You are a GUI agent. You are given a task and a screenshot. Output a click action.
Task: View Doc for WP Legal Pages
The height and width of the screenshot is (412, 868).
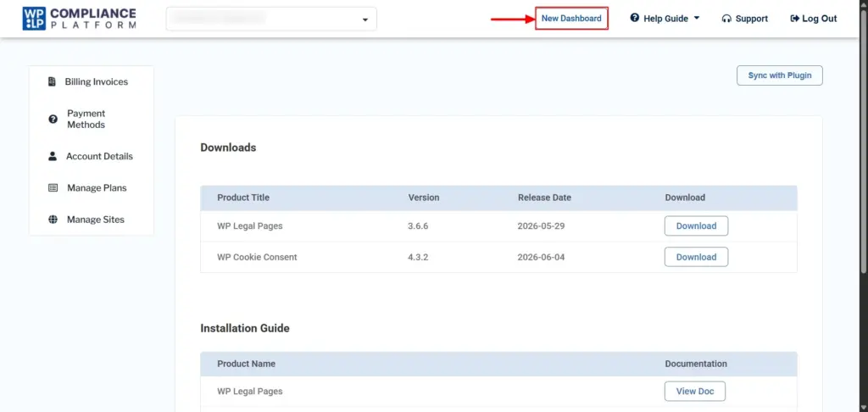[695, 391]
